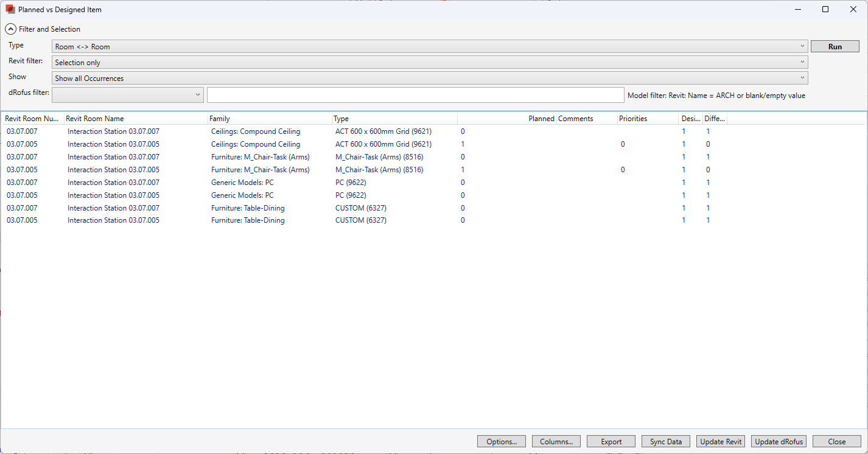868x454 pixels.
Task: Collapse the Filter and Selection section
Action: [x=10, y=29]
